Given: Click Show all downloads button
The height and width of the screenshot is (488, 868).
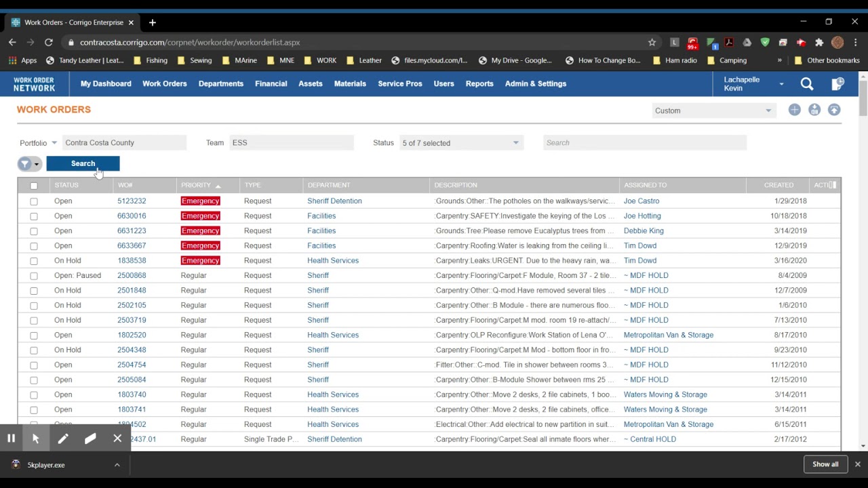Looking at the screenshot, I should point(825,464).
